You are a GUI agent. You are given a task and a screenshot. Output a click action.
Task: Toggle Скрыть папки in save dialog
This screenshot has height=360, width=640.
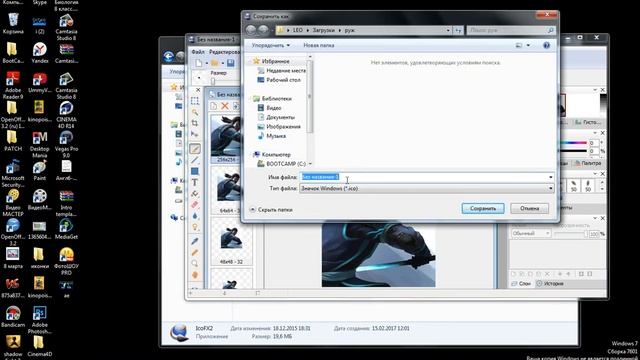(271, 209)
